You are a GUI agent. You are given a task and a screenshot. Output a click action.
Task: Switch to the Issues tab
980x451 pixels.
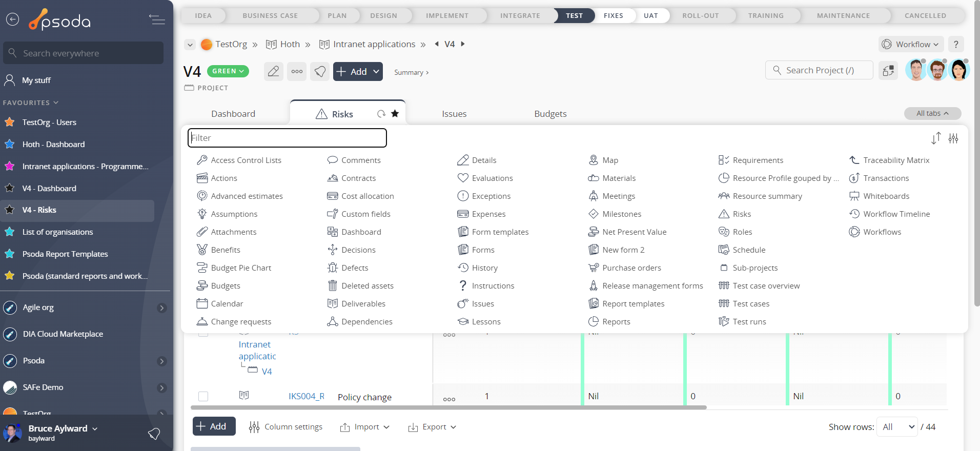(454, 114)
